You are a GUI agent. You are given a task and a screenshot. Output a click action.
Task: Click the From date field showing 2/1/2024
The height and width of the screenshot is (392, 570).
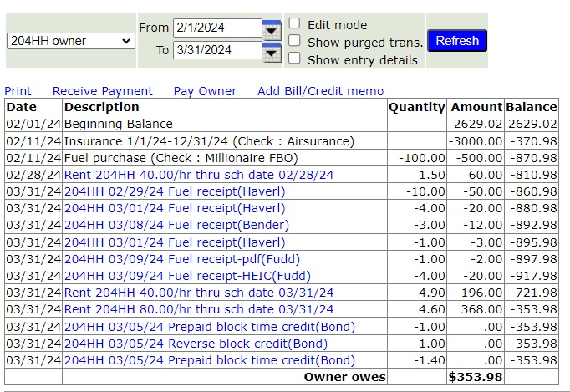point(217,28)
